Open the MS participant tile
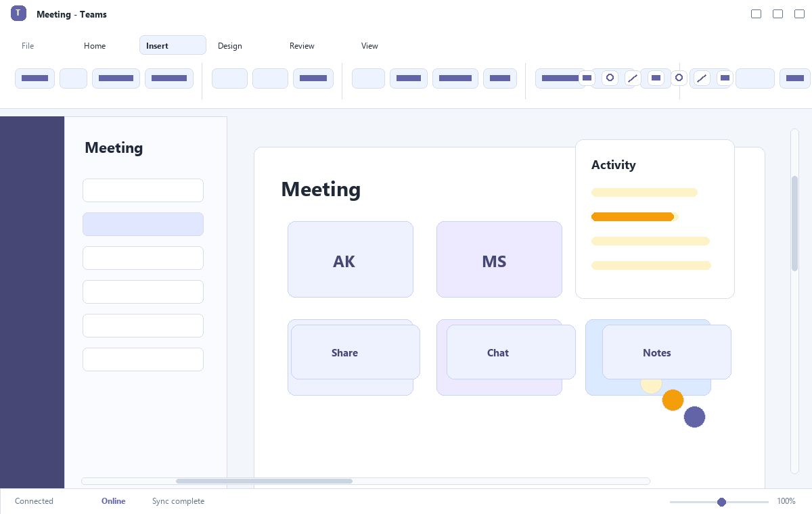The height and width of the screenshot is (514, 812). click(499, 259)
